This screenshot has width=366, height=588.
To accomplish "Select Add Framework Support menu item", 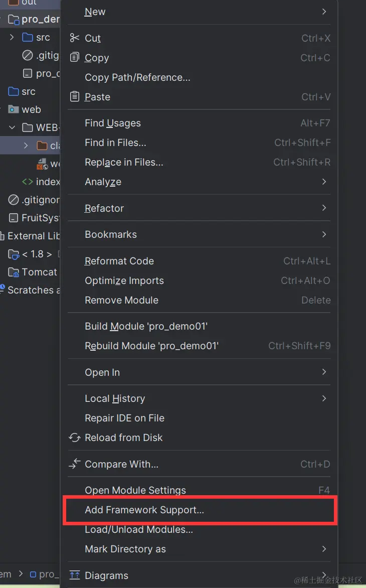I will point(144,510).
